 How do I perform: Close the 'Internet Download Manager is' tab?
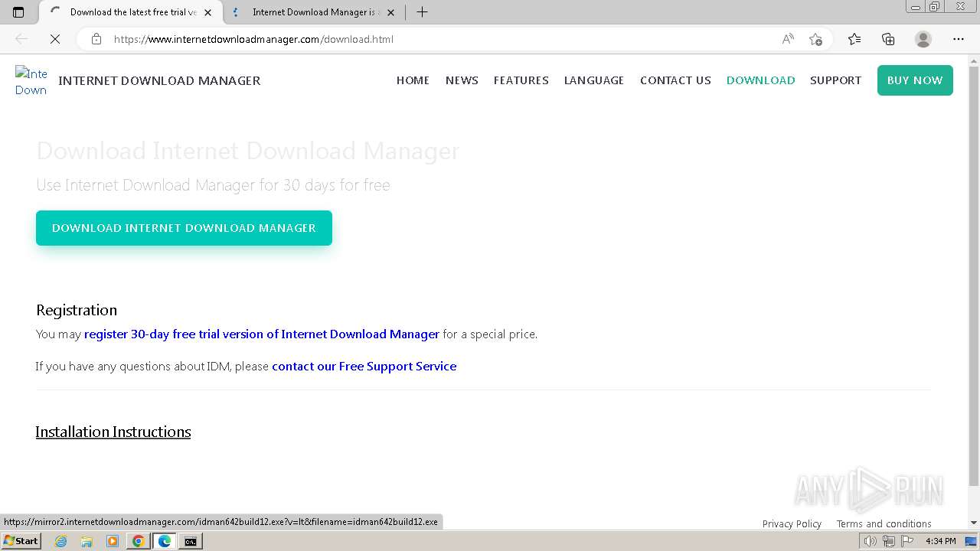390,12
